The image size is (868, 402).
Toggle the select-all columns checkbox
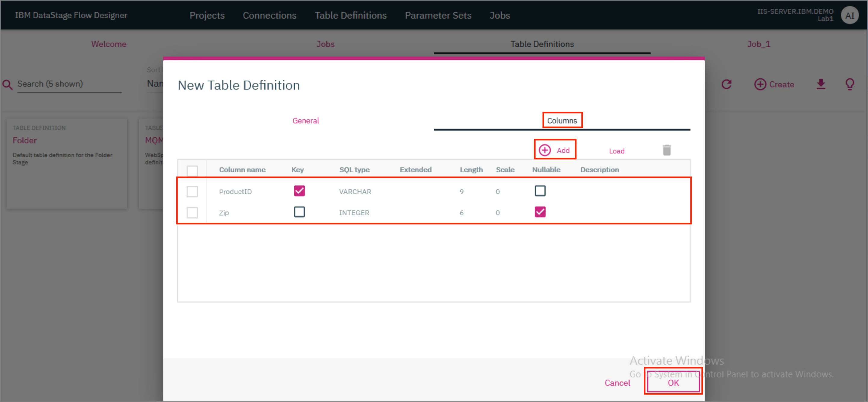click(x=192, y=171)
